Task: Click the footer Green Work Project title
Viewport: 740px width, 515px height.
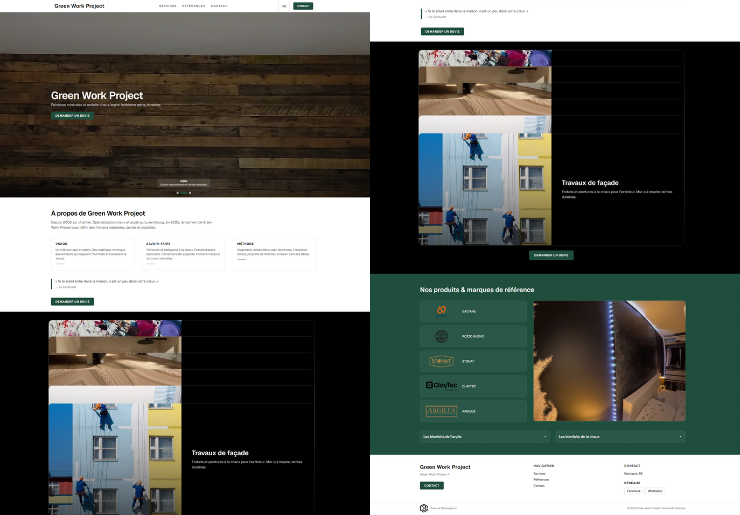Action: click(445, 467)
